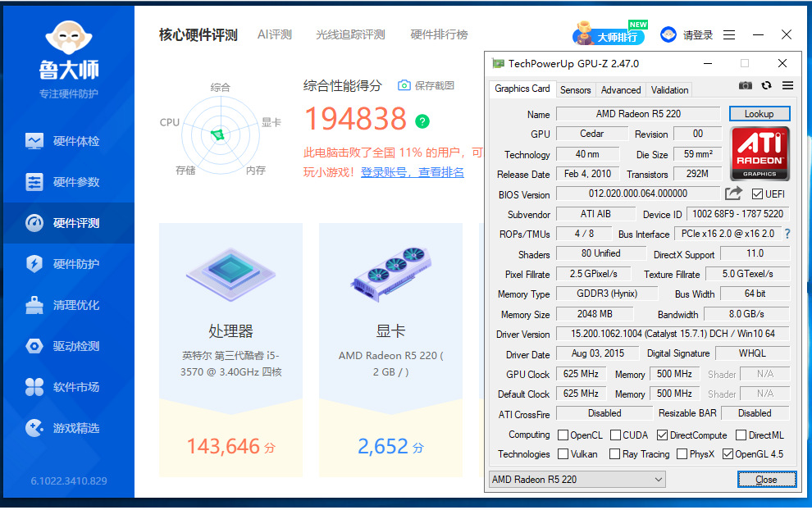The height and width of the screenshot is (510, 812).
Task: Click the Driver Version field
Action: [673, 334]
